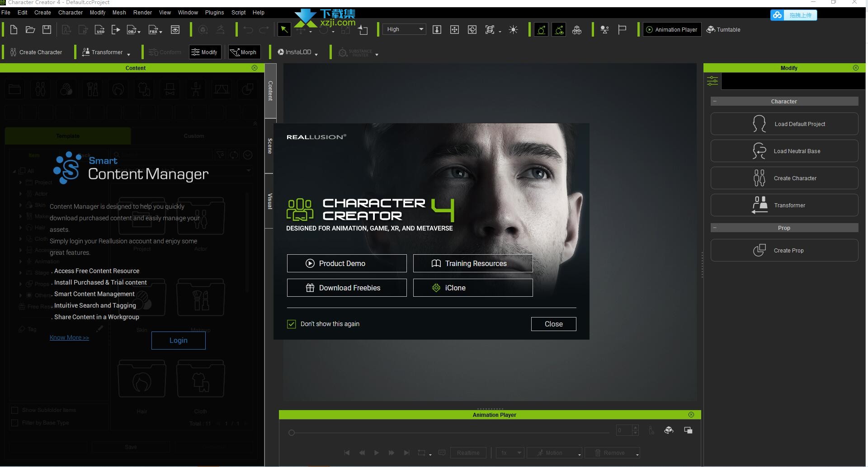Open the Render menu
The image size is (868, 467).
click(142, 13)
